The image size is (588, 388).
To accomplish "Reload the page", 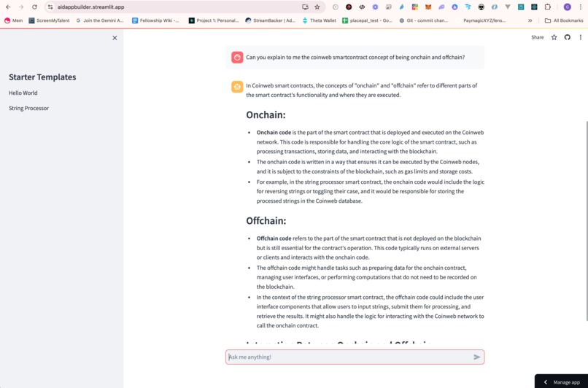I will [34, 7].
